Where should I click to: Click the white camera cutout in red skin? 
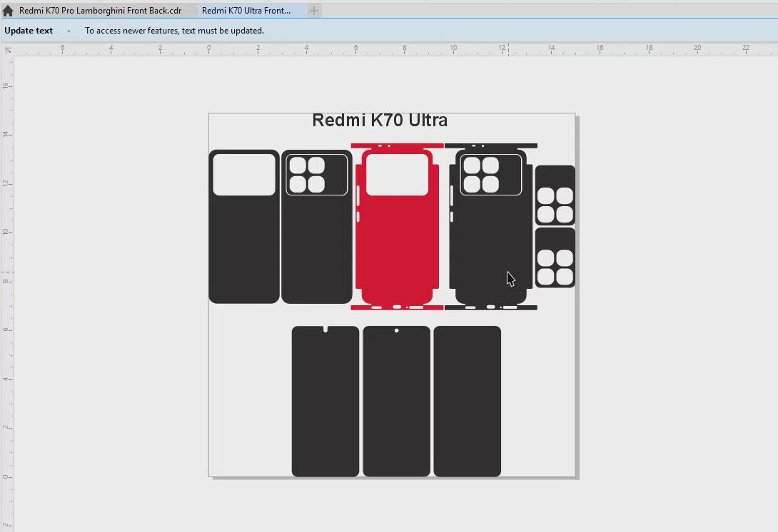click(397, 175)
